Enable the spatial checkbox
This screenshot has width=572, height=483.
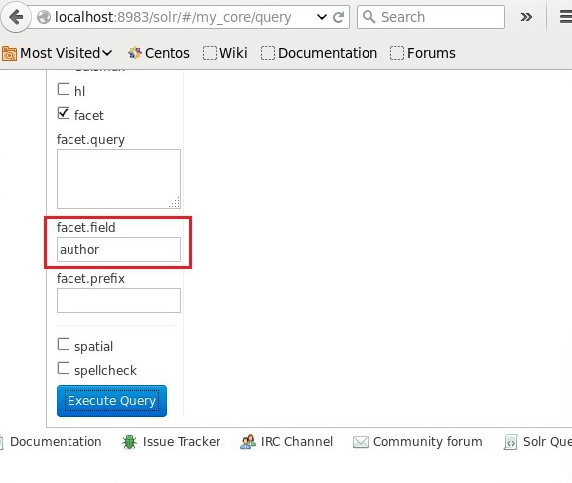(63, 344)
